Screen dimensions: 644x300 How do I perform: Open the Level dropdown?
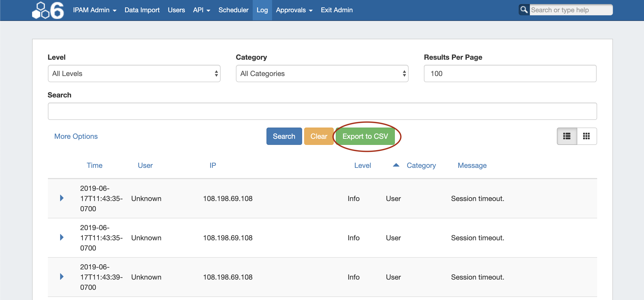point(134,73)
